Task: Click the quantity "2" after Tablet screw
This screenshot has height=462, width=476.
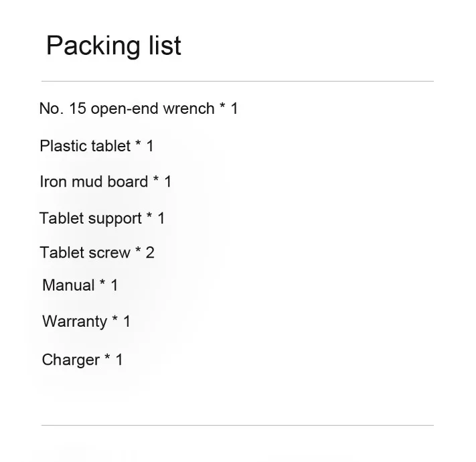Action: (x=150, y=252)
